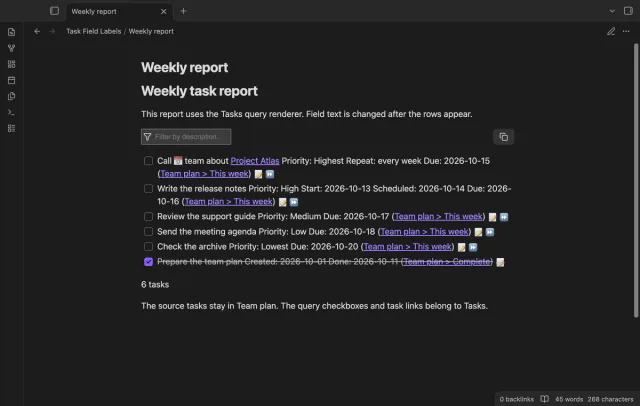Check off Review the support guide task

click(x=149, y=217)
